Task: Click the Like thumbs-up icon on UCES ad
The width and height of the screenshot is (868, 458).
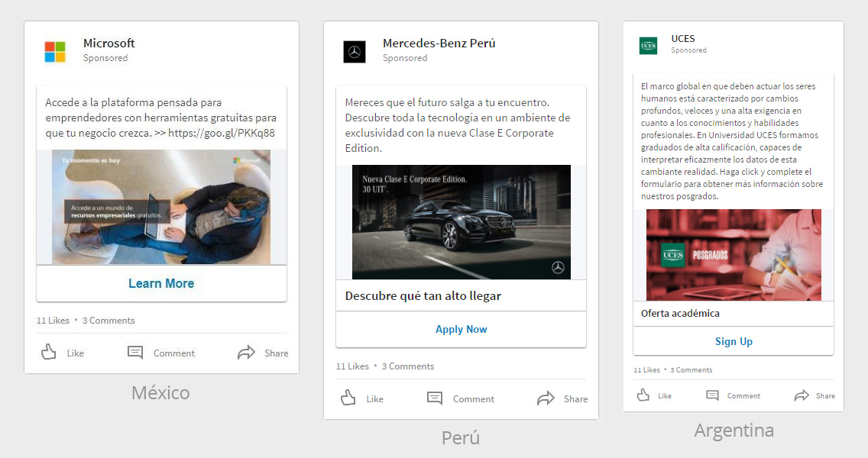Action: point(643,395)
